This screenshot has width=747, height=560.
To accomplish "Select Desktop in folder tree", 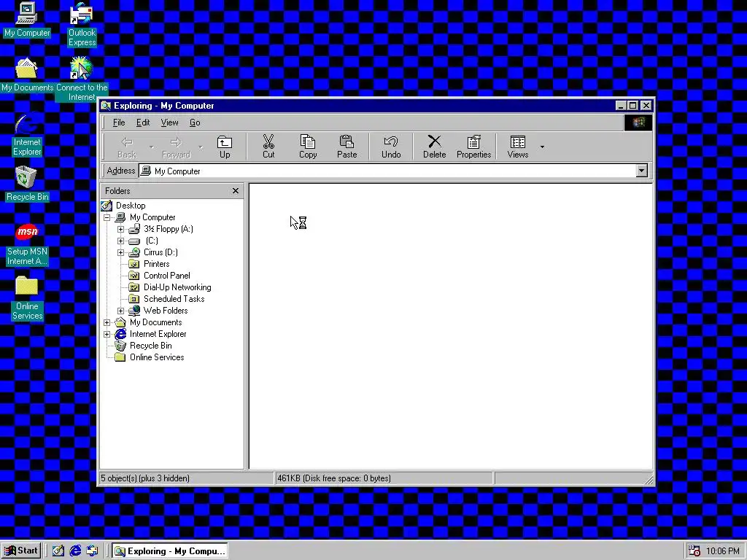I will (x=131, y=206).
